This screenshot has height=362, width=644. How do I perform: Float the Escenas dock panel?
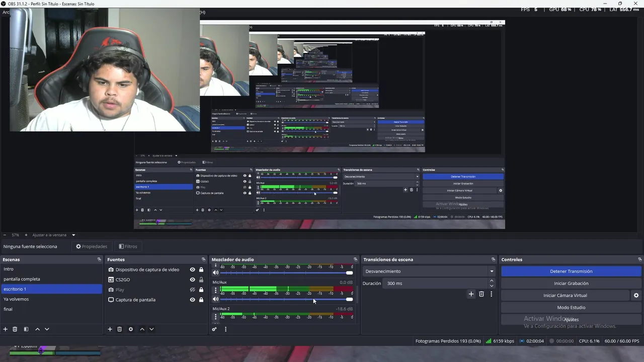pos(99,259)
